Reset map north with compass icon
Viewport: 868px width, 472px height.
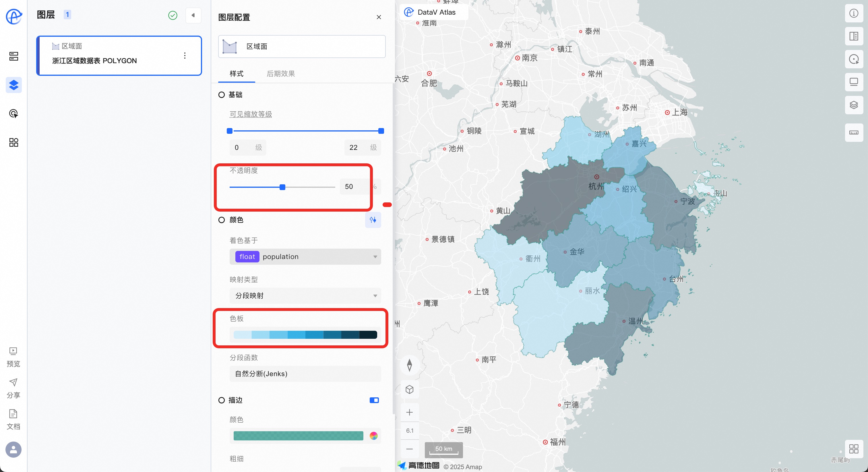pos(409,365)
